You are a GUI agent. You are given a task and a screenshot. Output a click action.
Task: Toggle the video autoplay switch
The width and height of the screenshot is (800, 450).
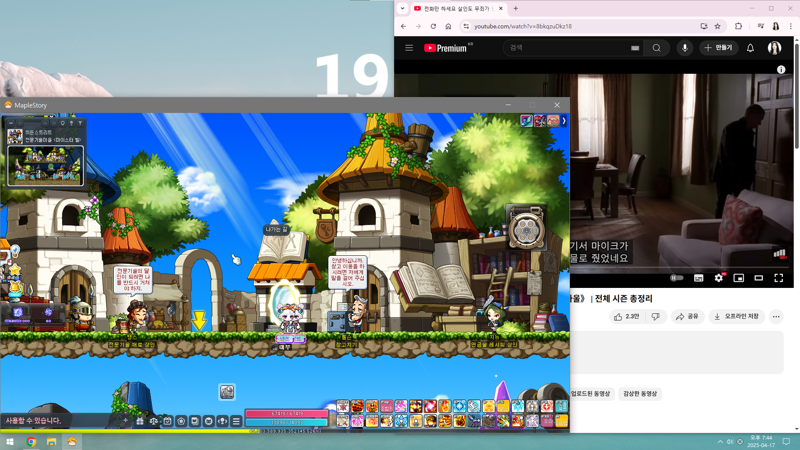[x=677, y=278]
